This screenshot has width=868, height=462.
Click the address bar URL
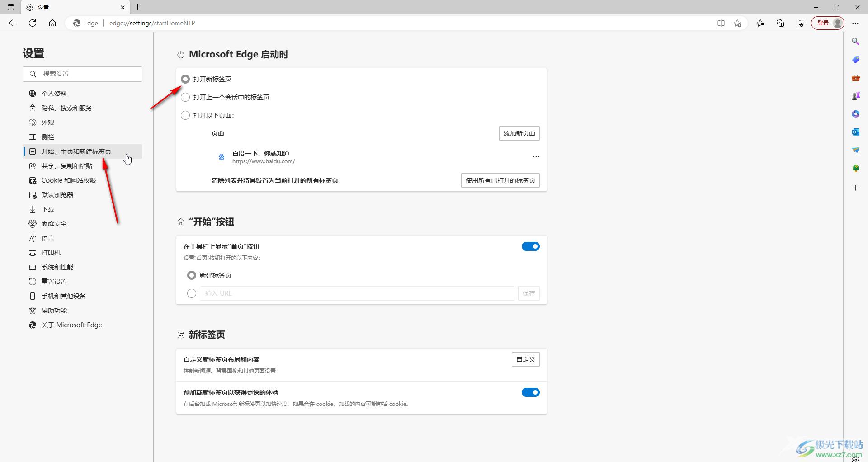[152, 23]
